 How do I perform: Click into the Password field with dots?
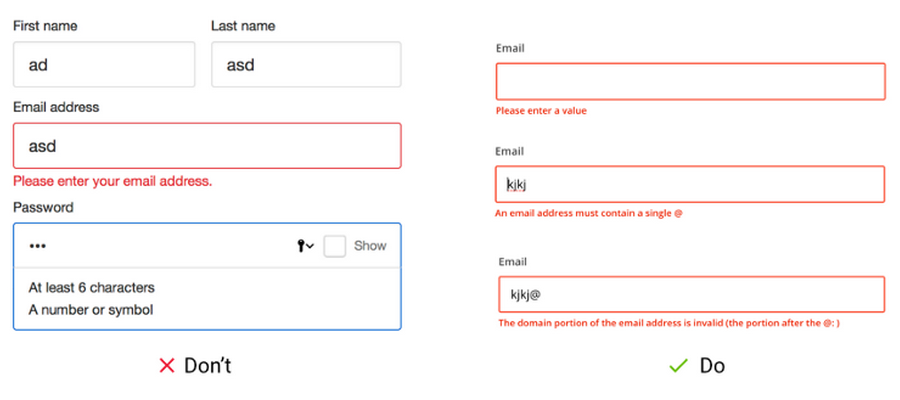207,246
